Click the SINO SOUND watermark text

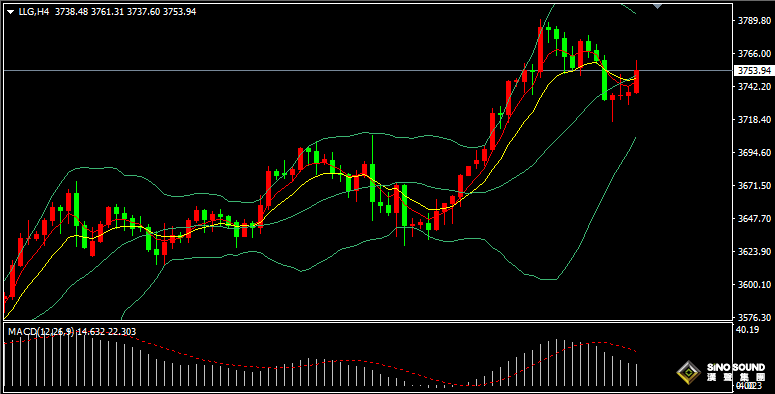[735, 368]
